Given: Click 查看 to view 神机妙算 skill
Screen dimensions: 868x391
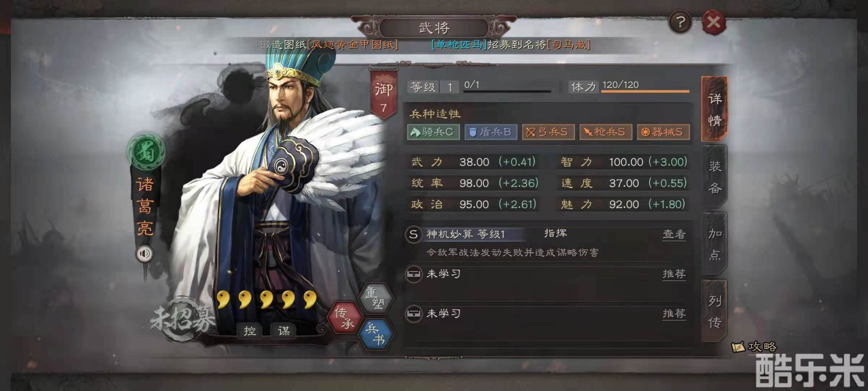Looking at the screenshot, I should coord(674,235).
